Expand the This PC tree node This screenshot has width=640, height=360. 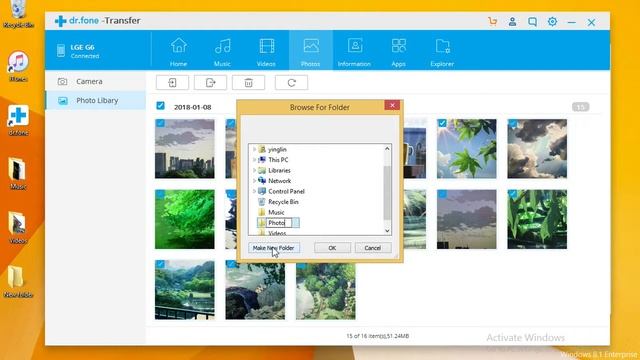254,160
